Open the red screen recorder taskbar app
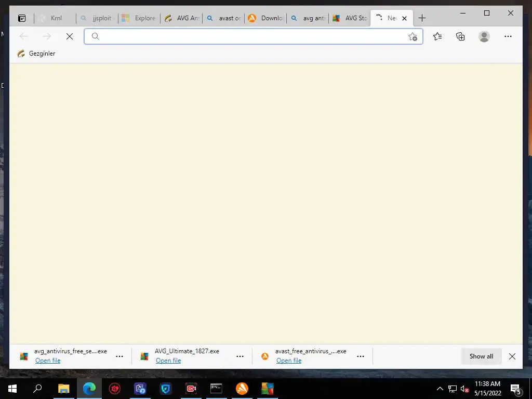This screenshot has height=399, width=532. (191, 389)
